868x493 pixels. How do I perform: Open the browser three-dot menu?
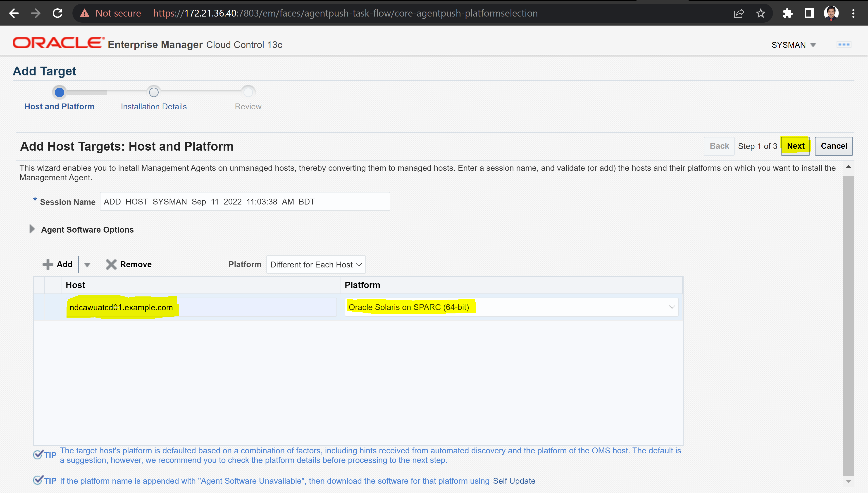click(x=853, y=13)
